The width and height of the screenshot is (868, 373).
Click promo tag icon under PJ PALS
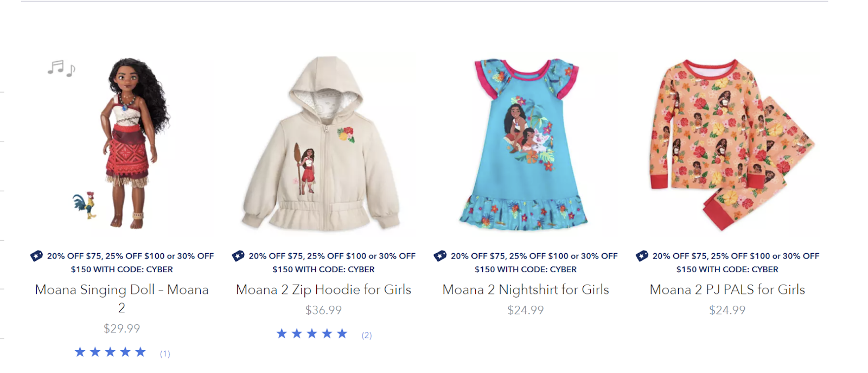pos(642,256)
